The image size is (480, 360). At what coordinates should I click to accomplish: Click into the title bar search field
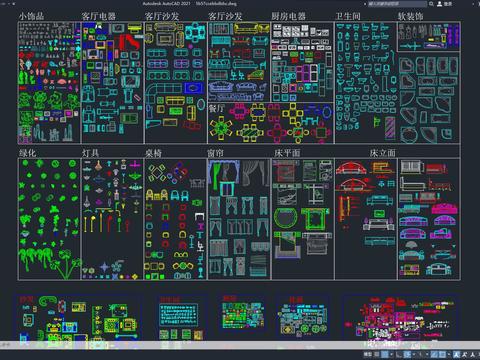pyautogui.click(x=397, y=4)
